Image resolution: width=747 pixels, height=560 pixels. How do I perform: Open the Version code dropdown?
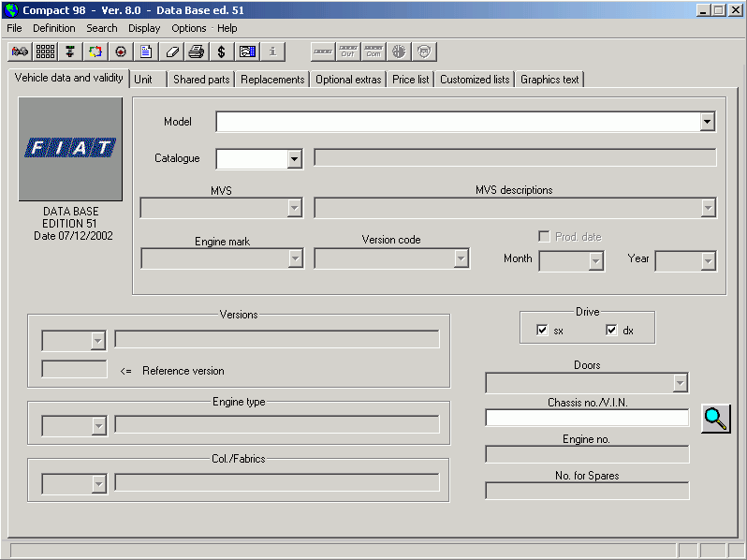[461, 258]
